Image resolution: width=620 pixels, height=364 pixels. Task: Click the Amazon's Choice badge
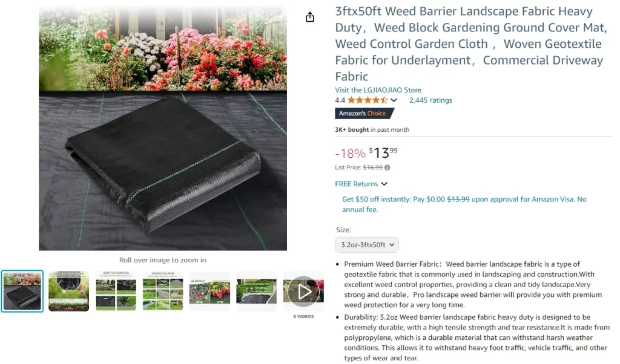(x=364, y=113)
